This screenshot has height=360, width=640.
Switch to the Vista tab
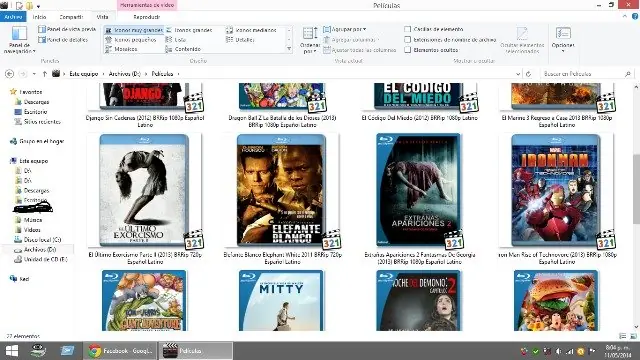(x=102, y=17)
